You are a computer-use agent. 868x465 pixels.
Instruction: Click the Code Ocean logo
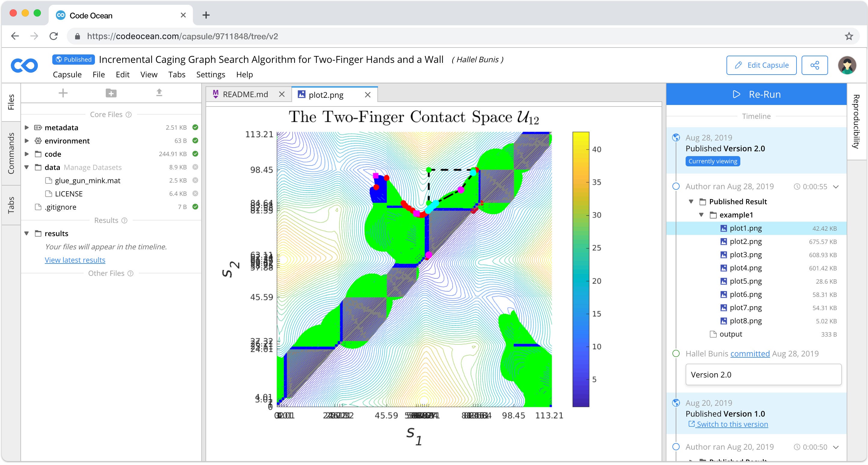point(24,65)
